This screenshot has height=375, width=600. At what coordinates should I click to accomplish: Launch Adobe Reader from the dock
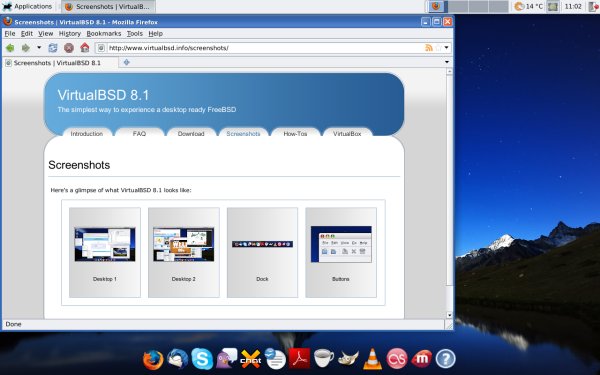299,359
